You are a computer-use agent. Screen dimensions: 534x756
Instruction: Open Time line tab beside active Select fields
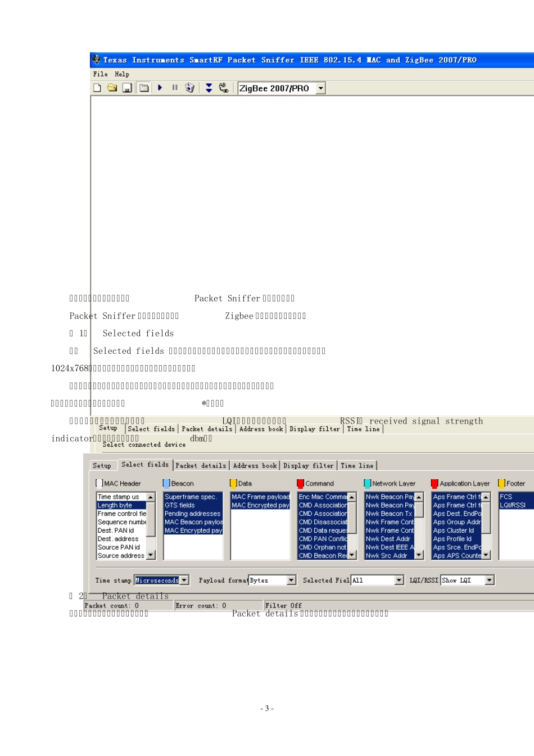coord(357,466)
